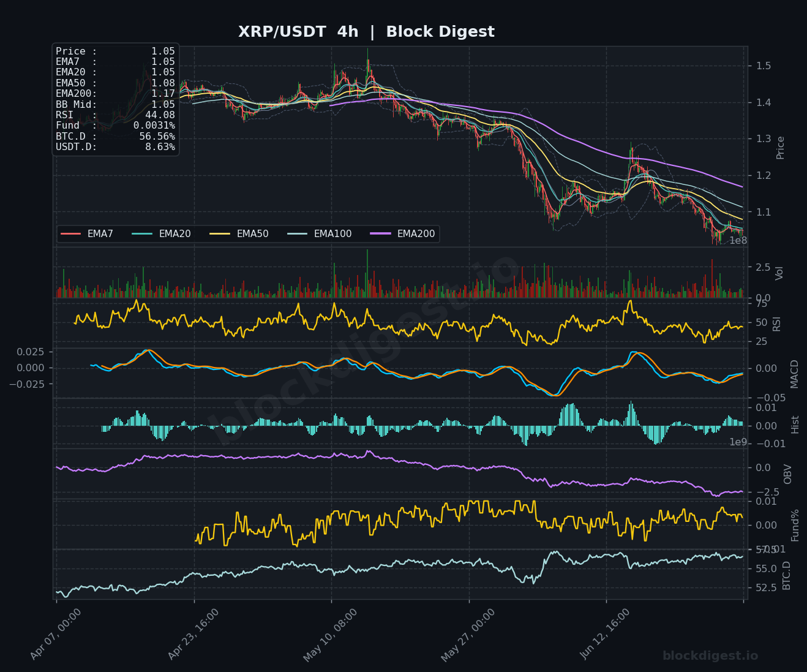807x672 pixels.
Task: Click the Jun 12, 16:00 date label
Action: (x=606, y=635)
